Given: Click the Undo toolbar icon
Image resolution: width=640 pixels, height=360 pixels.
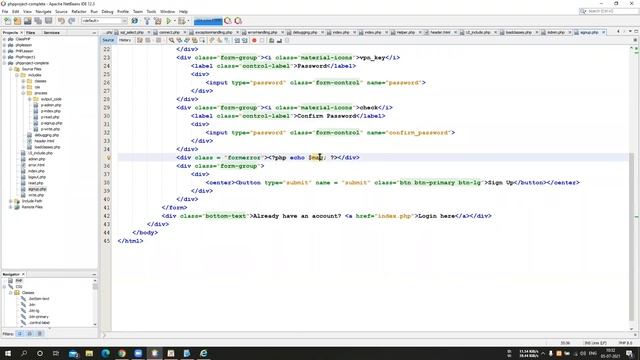Looking at the screenshot, I should pyautogui.click(x=61, y=21).
